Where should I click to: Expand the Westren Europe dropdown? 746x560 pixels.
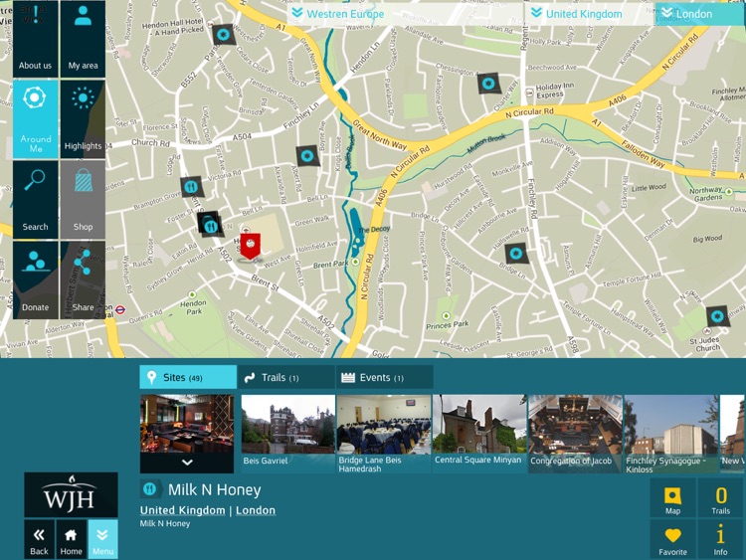(x=405, y=14)
